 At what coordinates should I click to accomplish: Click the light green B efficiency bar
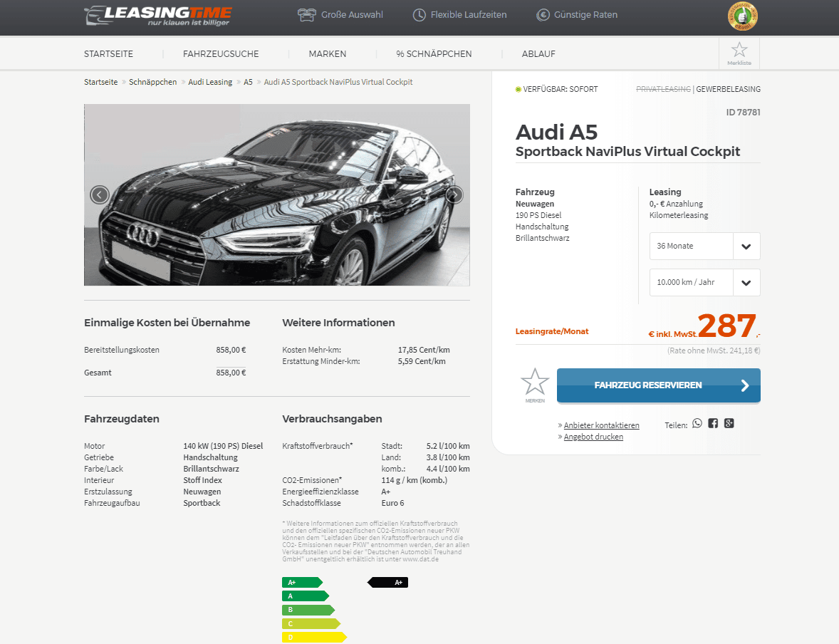[x=308, y=610]
